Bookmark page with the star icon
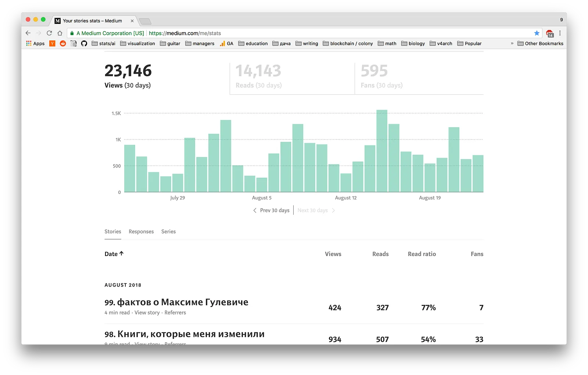Viewport: 588px width, 375px height. (537, 33)
